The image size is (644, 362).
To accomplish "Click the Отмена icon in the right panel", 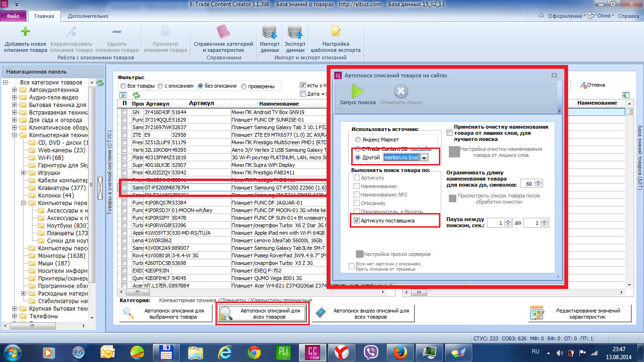I will click(x=583, y=85).
